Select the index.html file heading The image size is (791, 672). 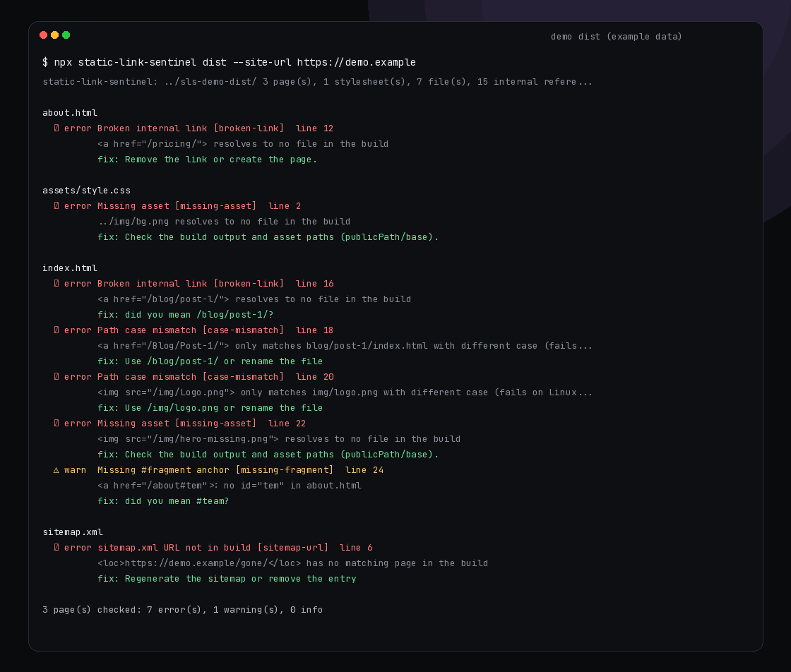(x=70, y=268)
